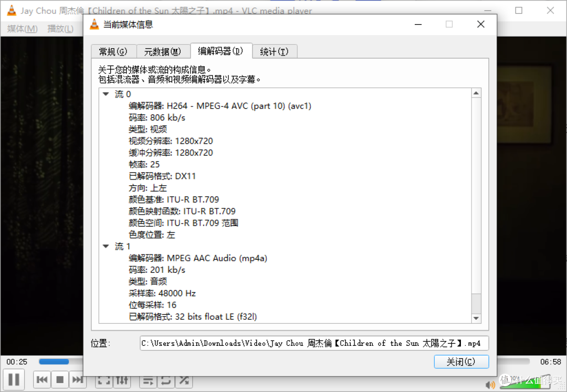This screenshot has height=392, width=567.
Task: Toggle loop repeat mode
Action: (x=166, y=380)
